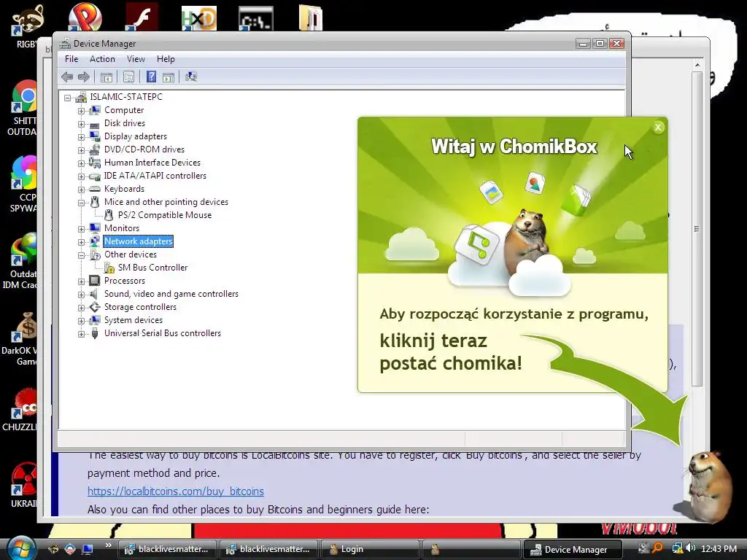Expand Sound, video and game controllers
This screenshot has width=747, height=560.
pyautogui.click(x=82, y=295)
